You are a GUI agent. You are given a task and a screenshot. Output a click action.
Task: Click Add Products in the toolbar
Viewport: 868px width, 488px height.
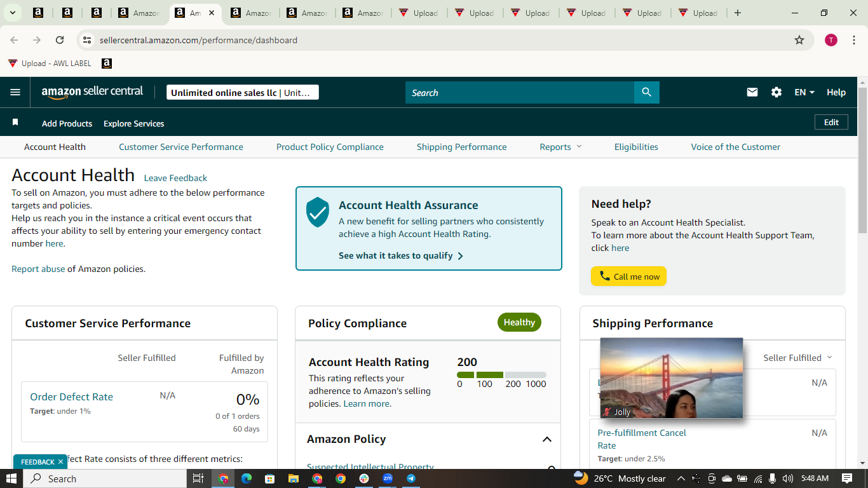pos(67,123)
